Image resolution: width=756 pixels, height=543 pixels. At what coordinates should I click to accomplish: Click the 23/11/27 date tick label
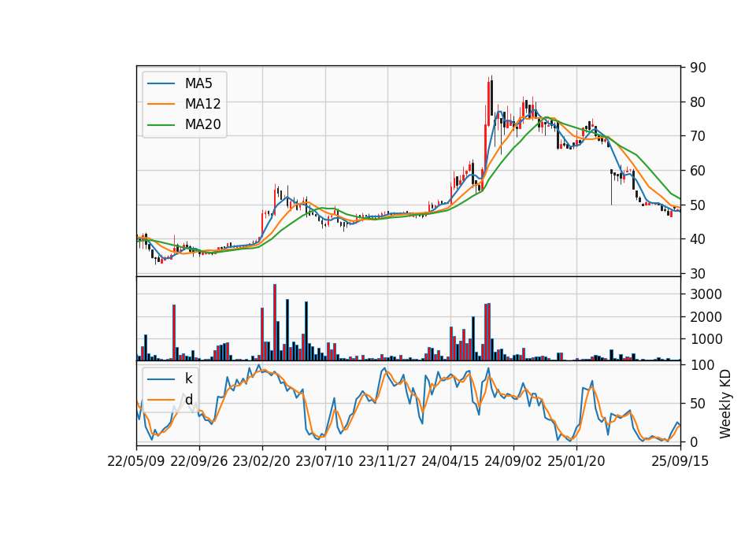click(387, 461)
